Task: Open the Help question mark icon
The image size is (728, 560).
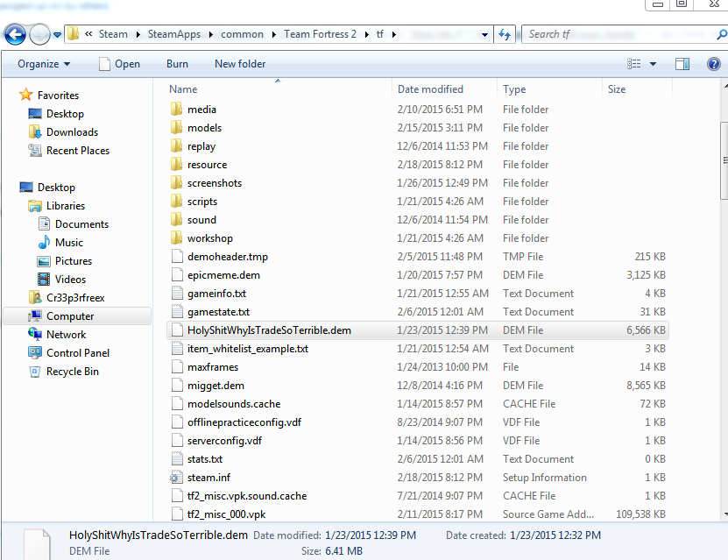Action: tap(714, 64)
